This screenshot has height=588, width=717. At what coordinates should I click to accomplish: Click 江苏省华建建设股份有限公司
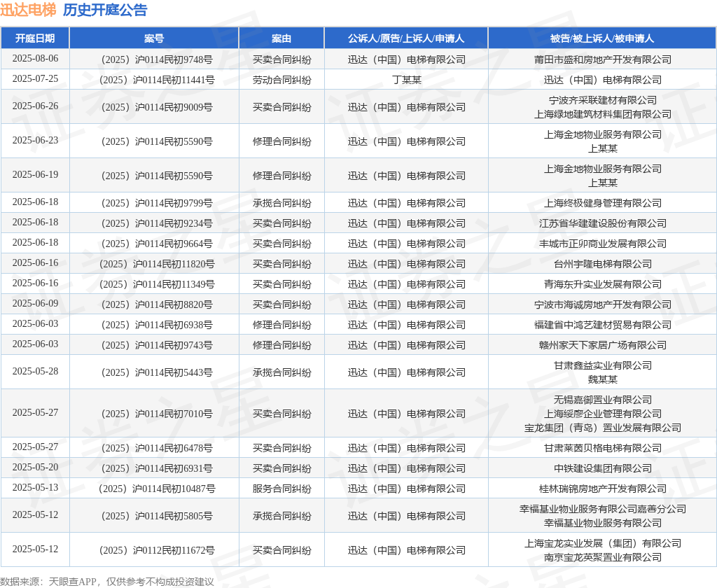click(x=603, y=223)
